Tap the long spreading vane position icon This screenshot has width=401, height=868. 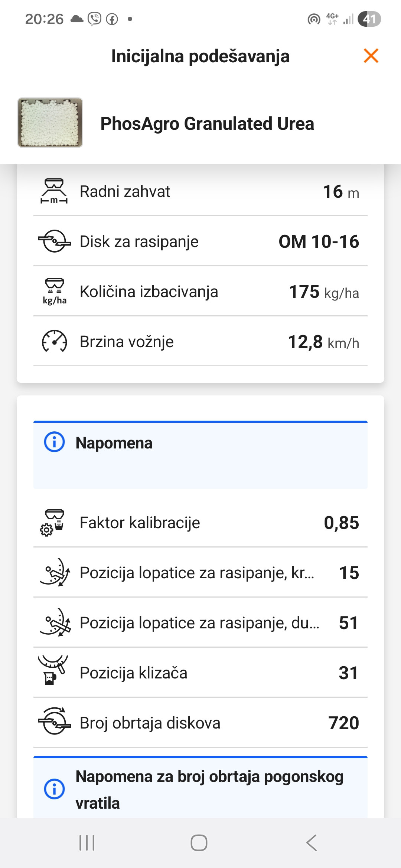(x=55, y=622)
